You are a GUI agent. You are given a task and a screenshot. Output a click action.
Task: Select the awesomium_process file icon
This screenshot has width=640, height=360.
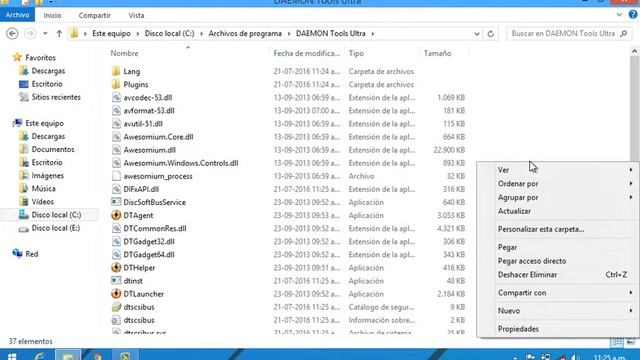coord(116,176)
